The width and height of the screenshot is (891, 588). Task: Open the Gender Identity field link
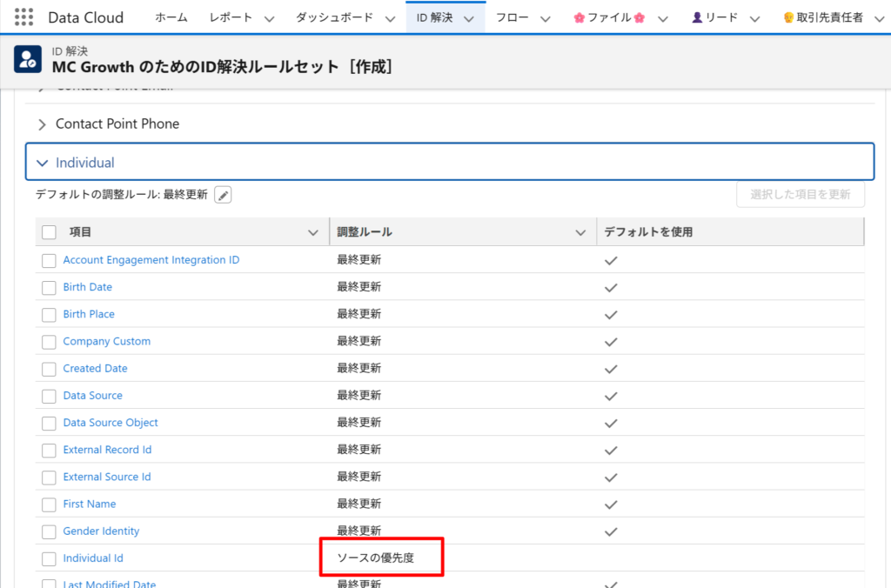pos(101,531)
